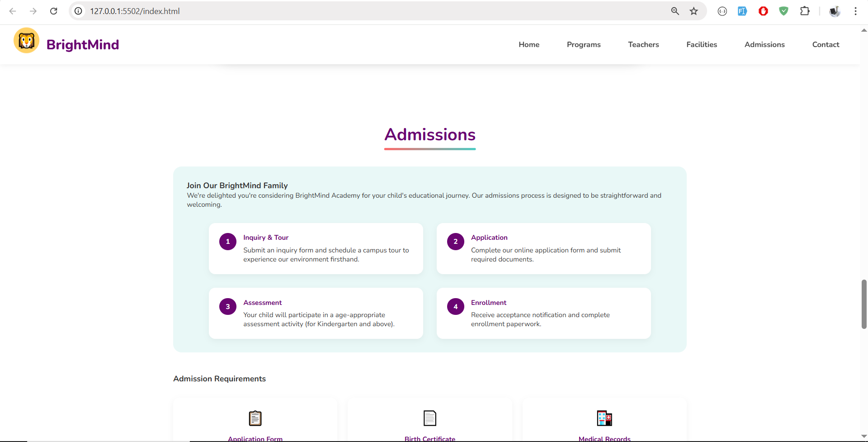
Task: Open the Programs nav item
Action: [583, 44]
